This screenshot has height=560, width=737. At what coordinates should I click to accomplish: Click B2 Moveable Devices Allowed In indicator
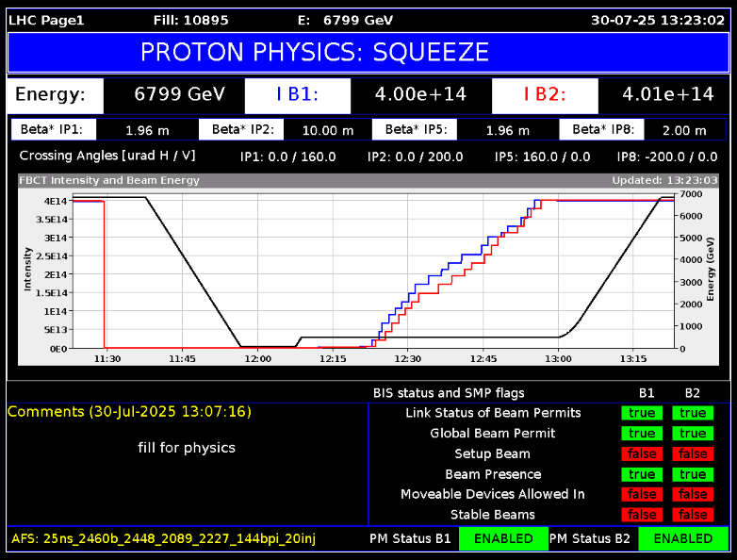pyautogui.click(x=693, y=494)
